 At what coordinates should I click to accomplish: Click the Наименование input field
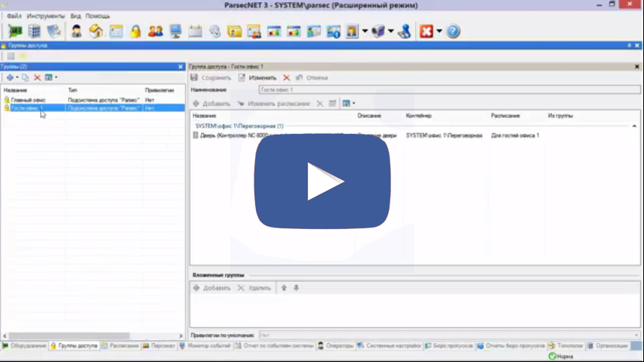coord(449,90)
